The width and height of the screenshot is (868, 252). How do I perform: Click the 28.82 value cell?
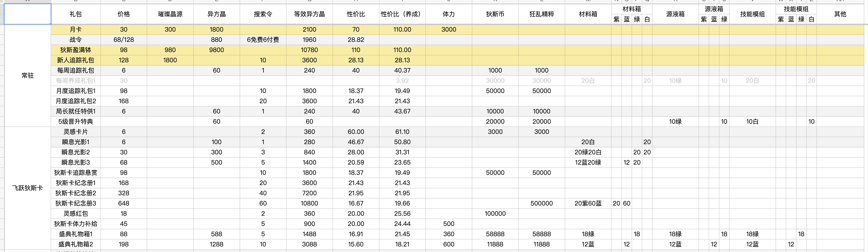356,40
